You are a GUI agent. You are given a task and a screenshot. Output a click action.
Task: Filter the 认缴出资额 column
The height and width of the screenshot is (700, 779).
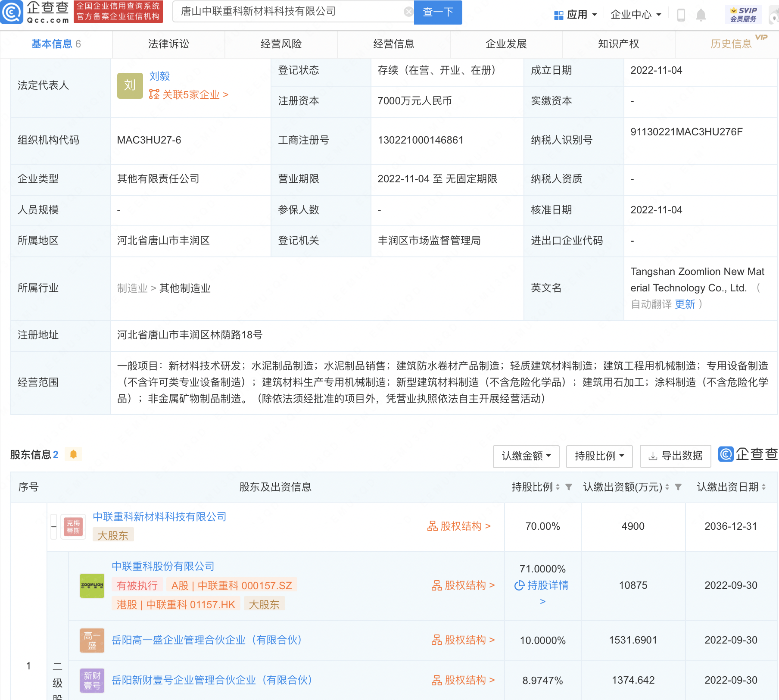678,487
